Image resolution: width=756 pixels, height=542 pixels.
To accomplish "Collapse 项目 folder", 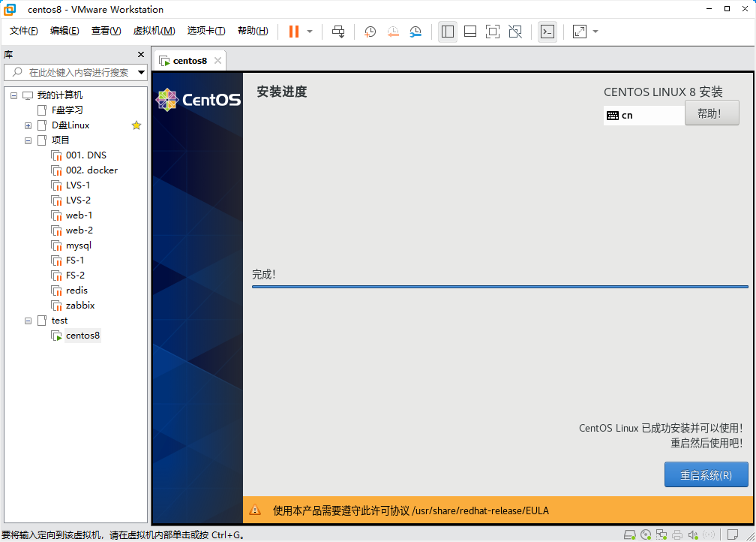I will coord(28,140).
